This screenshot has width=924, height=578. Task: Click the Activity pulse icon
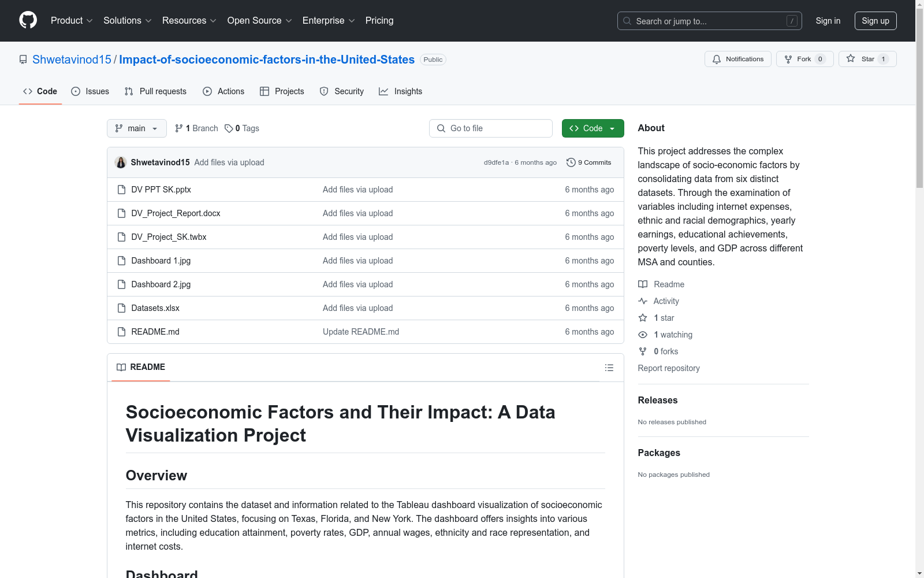point(643,301)
